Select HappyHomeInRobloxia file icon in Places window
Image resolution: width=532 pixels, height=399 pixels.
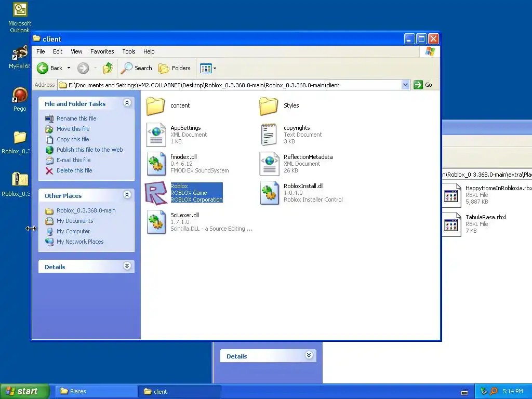pyautogui.click(x=451, y=195)
